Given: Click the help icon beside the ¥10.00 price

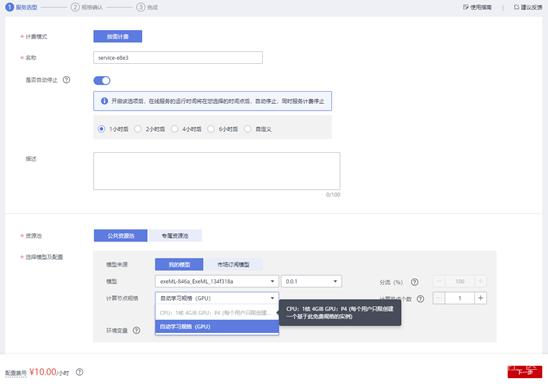Looking at the screenshot, I should pyautogui.click(x=80, y=372).
